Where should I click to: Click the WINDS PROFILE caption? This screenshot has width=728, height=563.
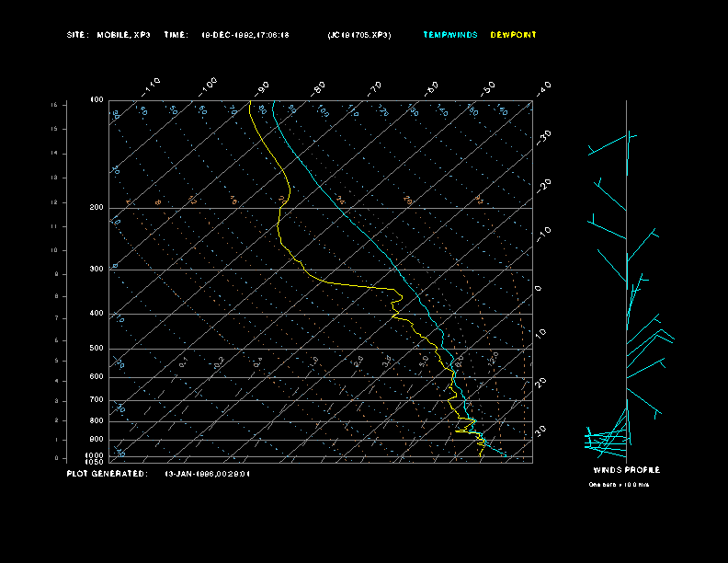click(626, 470)
